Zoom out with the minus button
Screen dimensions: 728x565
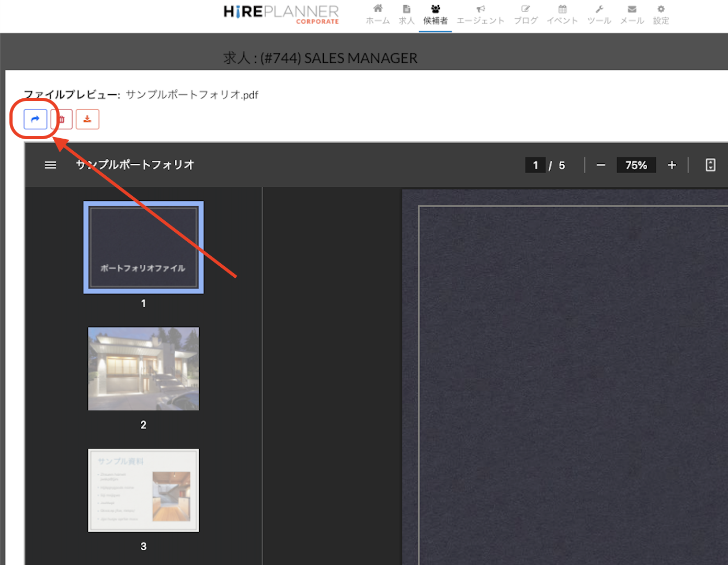coord(601,165)
